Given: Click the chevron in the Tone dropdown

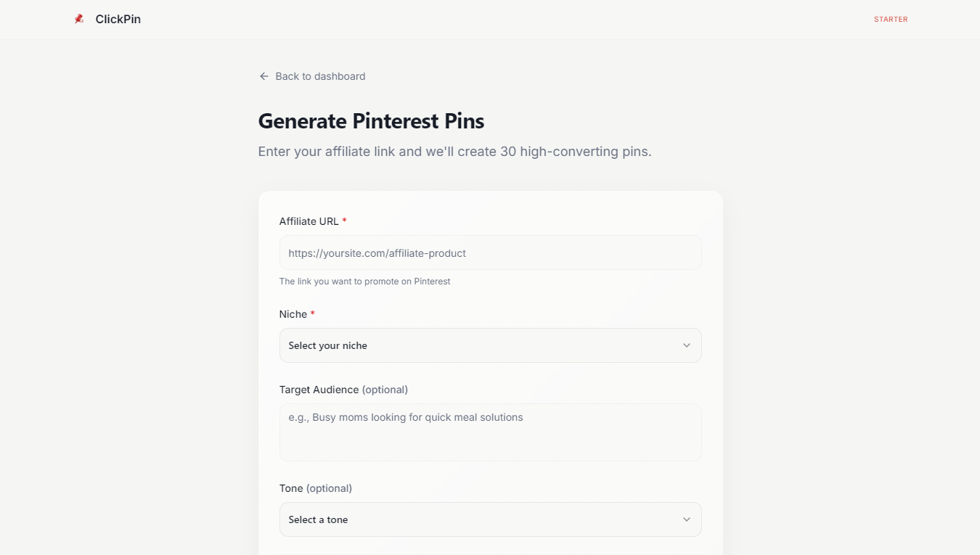Looking at the screenshot, I should coord(687,519).
